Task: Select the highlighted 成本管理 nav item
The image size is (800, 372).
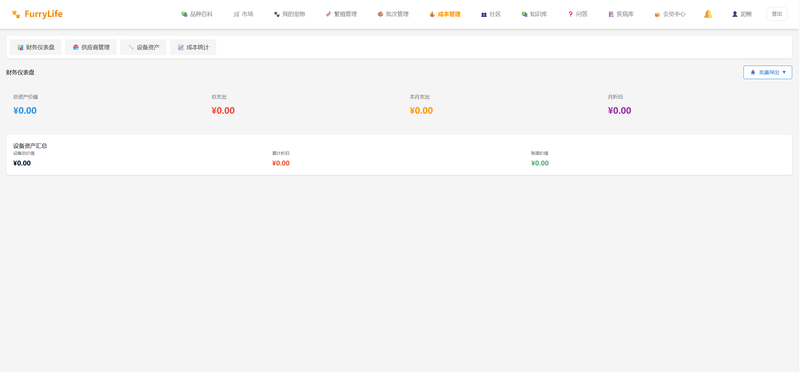Action: click(445, 14)
